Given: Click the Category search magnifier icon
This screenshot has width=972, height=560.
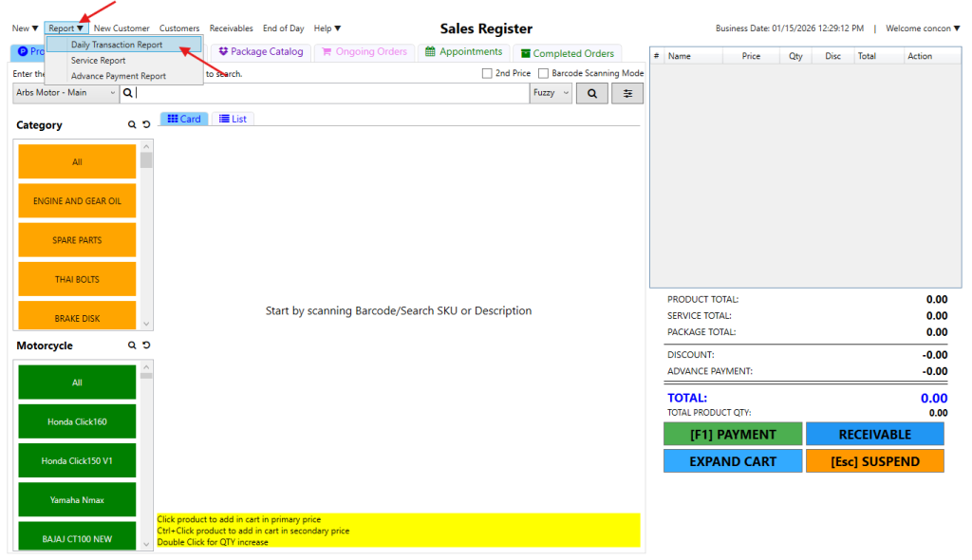Looking at the screenshot, I should pos(133,125).
